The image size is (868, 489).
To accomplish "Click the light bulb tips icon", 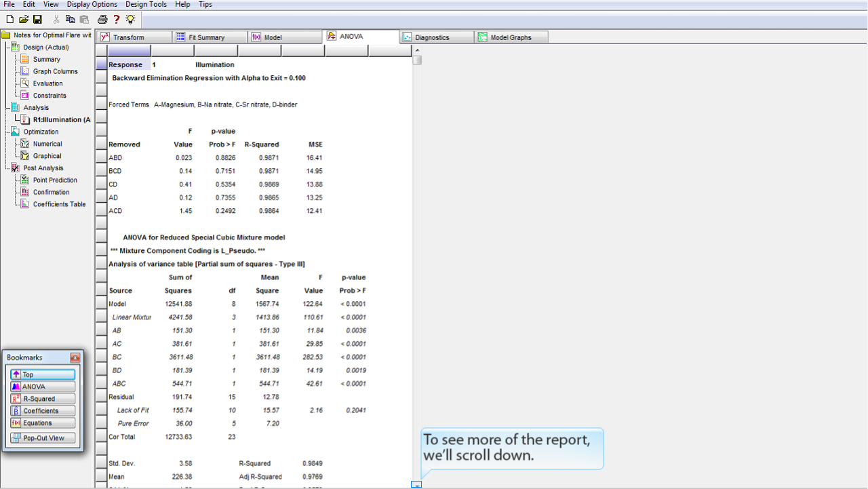I will point(130,20).
